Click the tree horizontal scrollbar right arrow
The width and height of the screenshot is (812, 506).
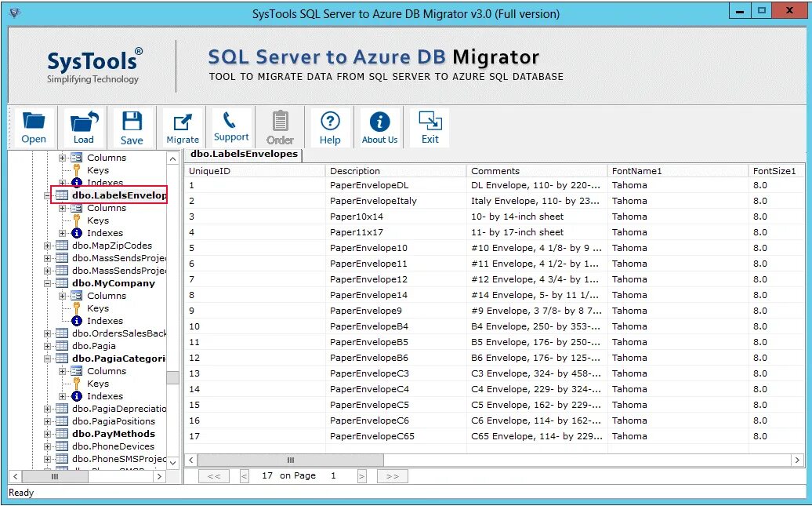pos(160,476)
